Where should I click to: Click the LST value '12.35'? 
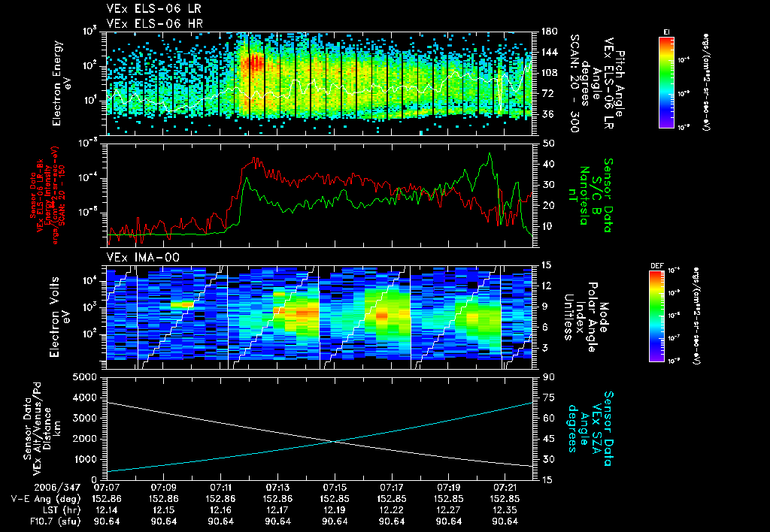(x=505, y=510)
